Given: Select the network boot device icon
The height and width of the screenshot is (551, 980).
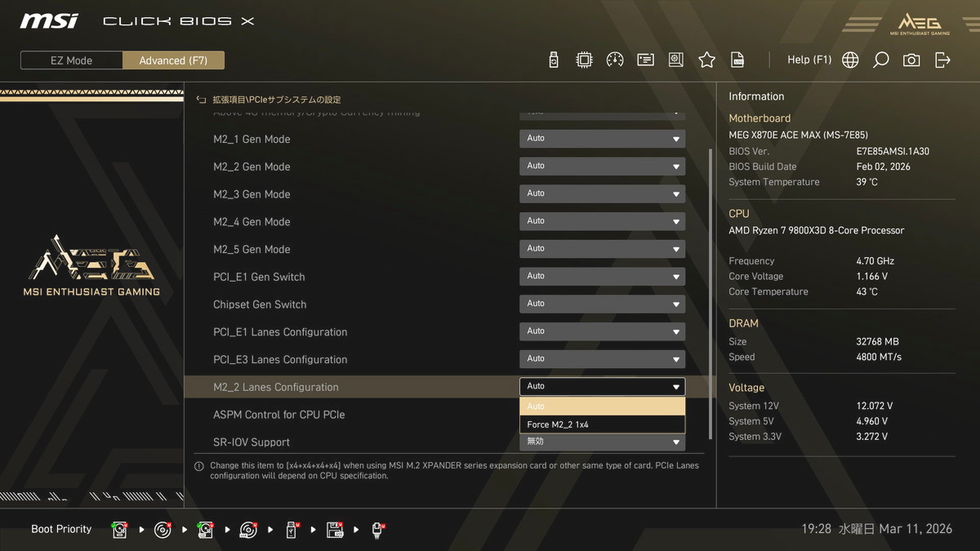Looking at the screenshot, I should tap(378, 530).
